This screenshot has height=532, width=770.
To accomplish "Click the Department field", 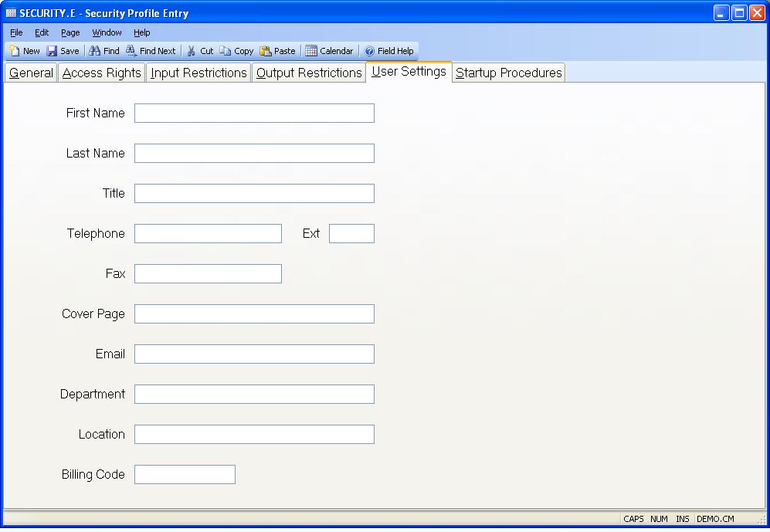I will (x=254, y=394).
